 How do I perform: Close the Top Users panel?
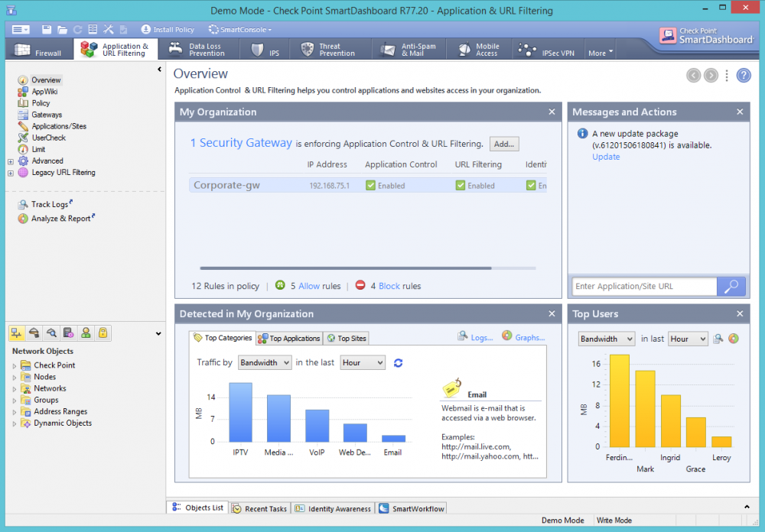pyautogui.click(x=740, y=313)
